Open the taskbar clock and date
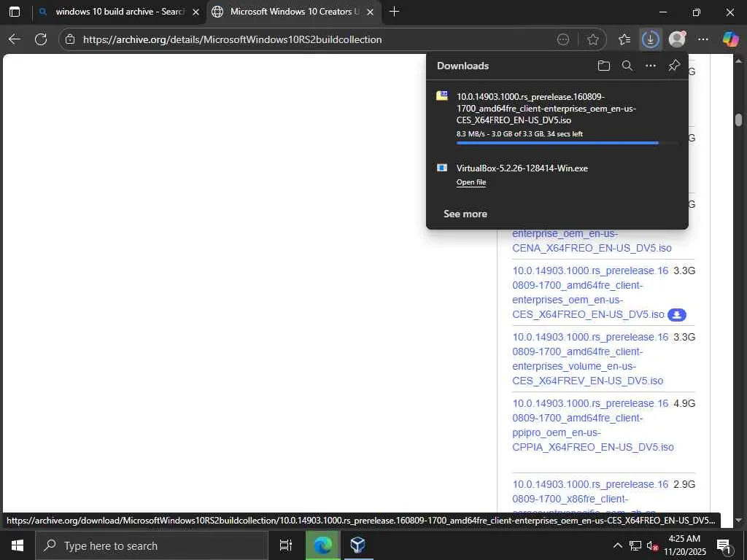Image resolution: width=747 pixels, height=560 pixels. click(x=684, y=545)
